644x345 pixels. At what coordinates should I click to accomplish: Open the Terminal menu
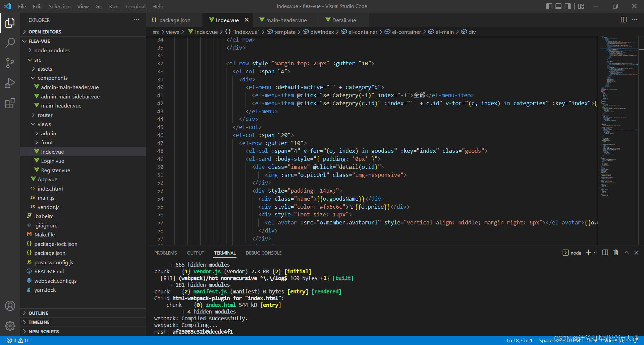135,6
